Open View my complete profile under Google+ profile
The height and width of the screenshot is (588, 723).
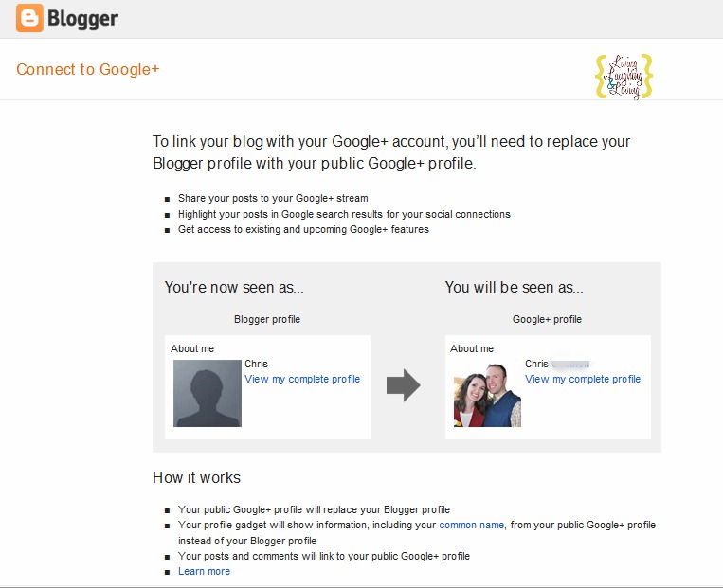point(583,379)
